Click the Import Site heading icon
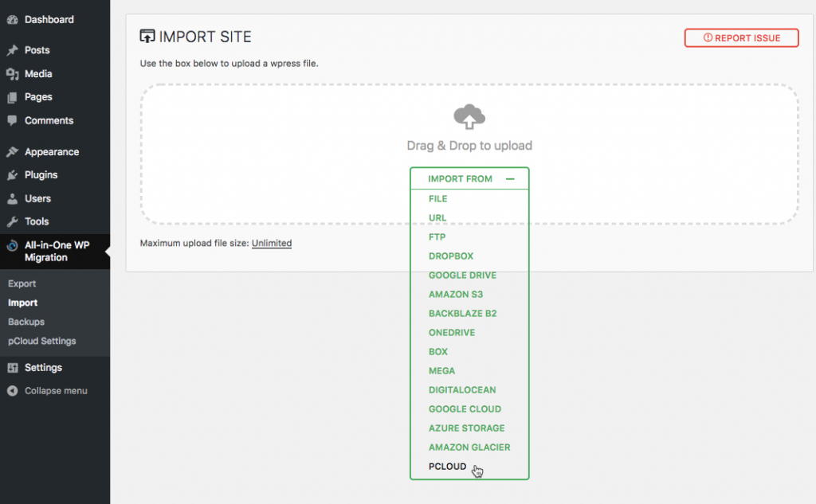Viewport: 816px width, 504px height. tap(147, 36)
